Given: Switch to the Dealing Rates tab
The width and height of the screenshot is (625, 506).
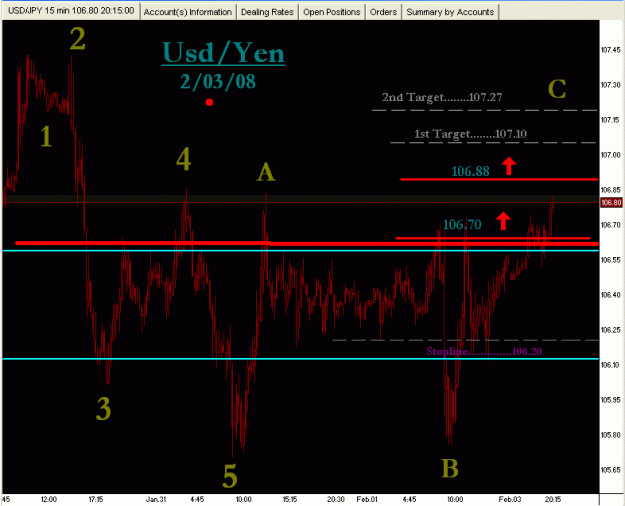Looking at the screenshot, I should (267, 12).
